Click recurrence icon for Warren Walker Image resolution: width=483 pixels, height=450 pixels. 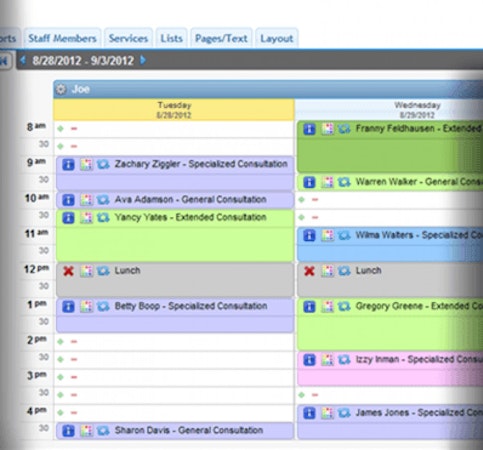344,182
